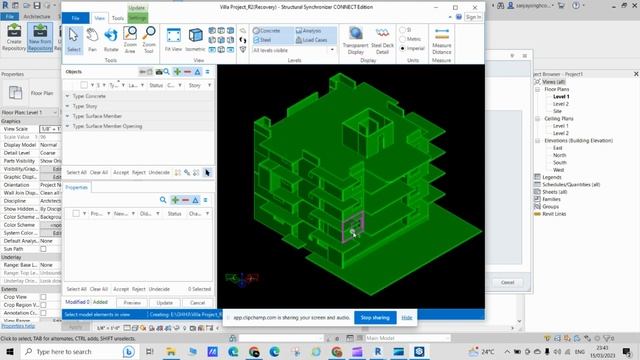Select Properties tab in lower panel
Screen dimensions: 640x360
pyautogui.click(x=77, y=187)
